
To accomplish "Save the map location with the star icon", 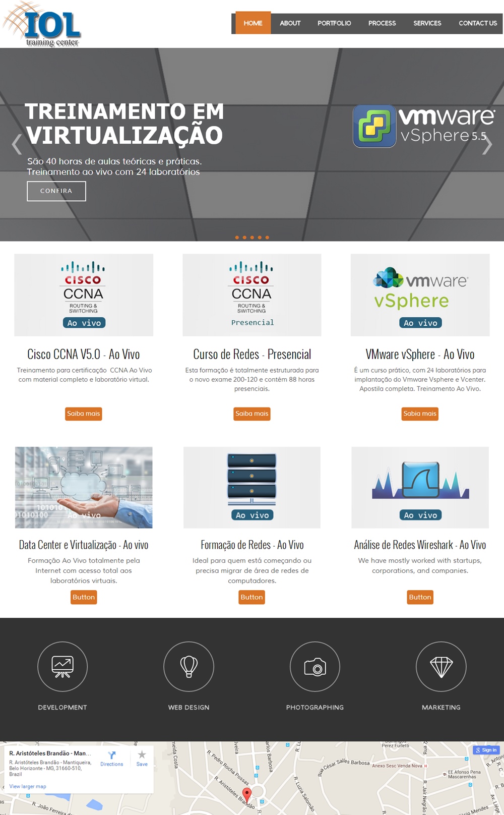I will click(x=142, y=754).
